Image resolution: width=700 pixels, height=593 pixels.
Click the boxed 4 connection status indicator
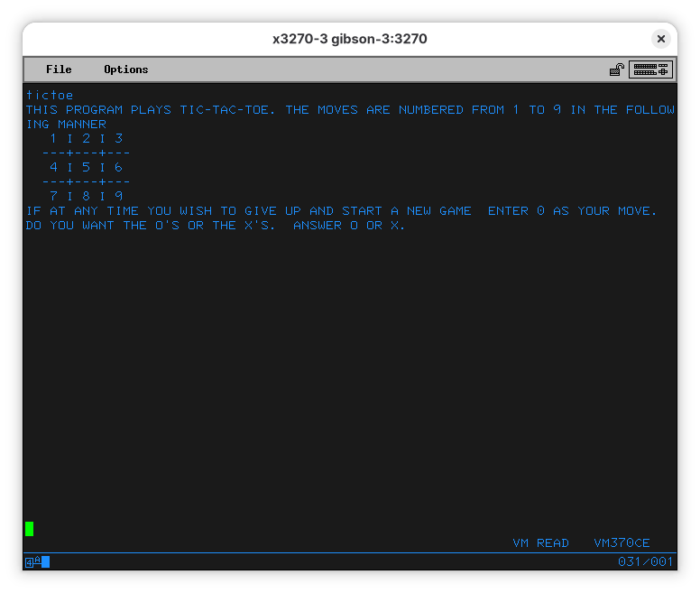pos(29,562)
